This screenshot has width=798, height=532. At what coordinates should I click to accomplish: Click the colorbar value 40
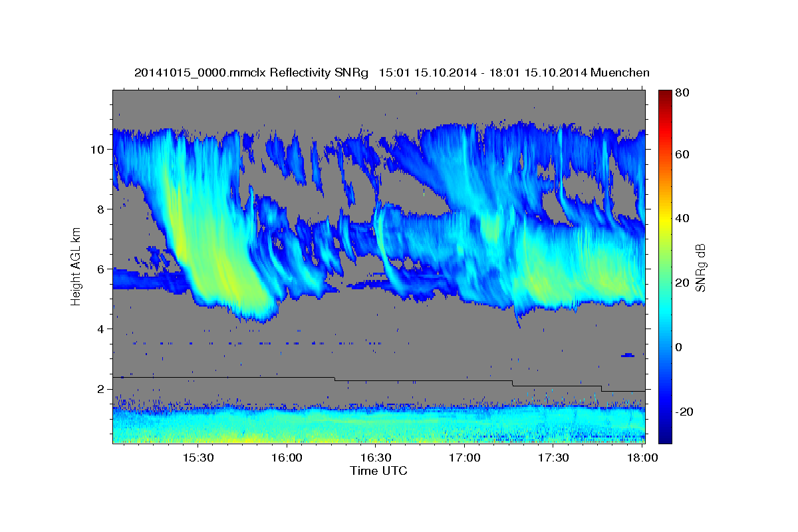click(x=682, y=218)
